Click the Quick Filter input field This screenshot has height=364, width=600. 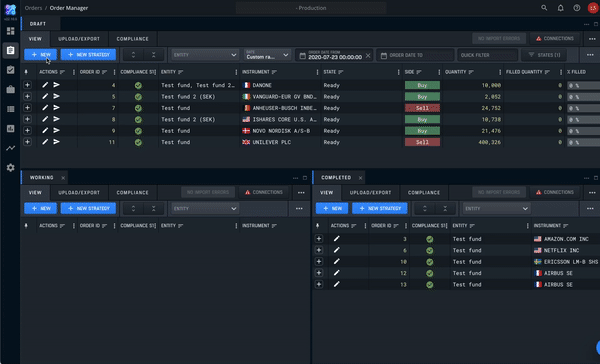[488, 55]
